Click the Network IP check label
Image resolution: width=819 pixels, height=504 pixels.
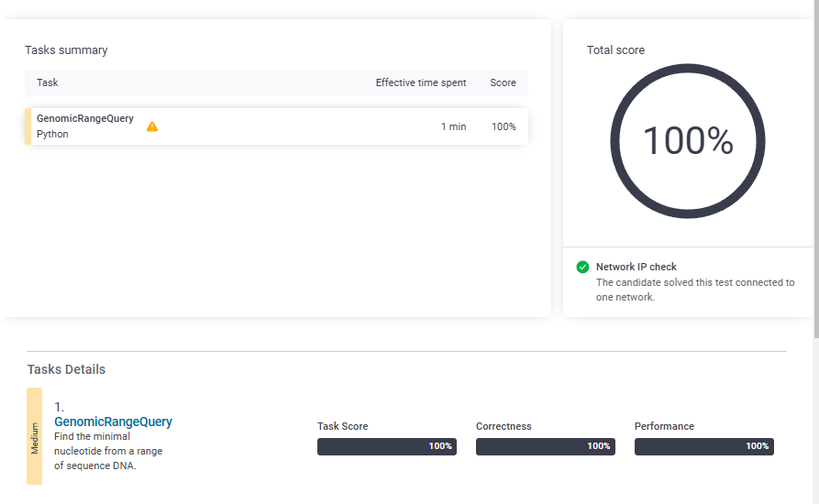click(636, 267)
